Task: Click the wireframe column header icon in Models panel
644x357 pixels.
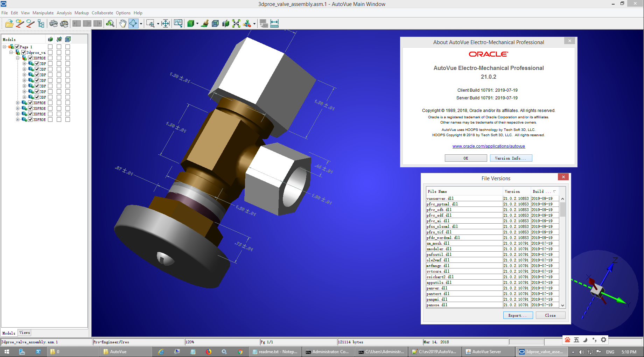Action: pos(68,39)
